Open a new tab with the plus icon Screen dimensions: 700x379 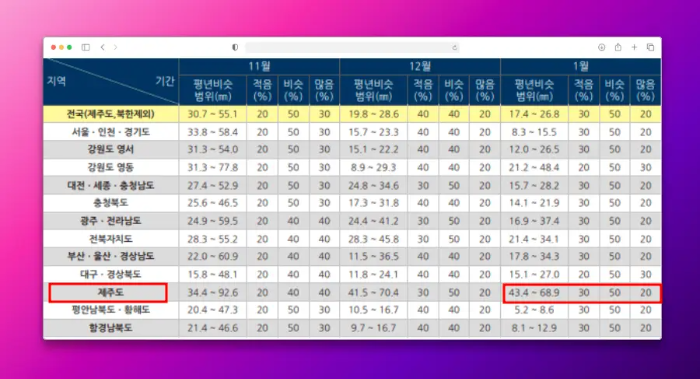pos(634,47)
